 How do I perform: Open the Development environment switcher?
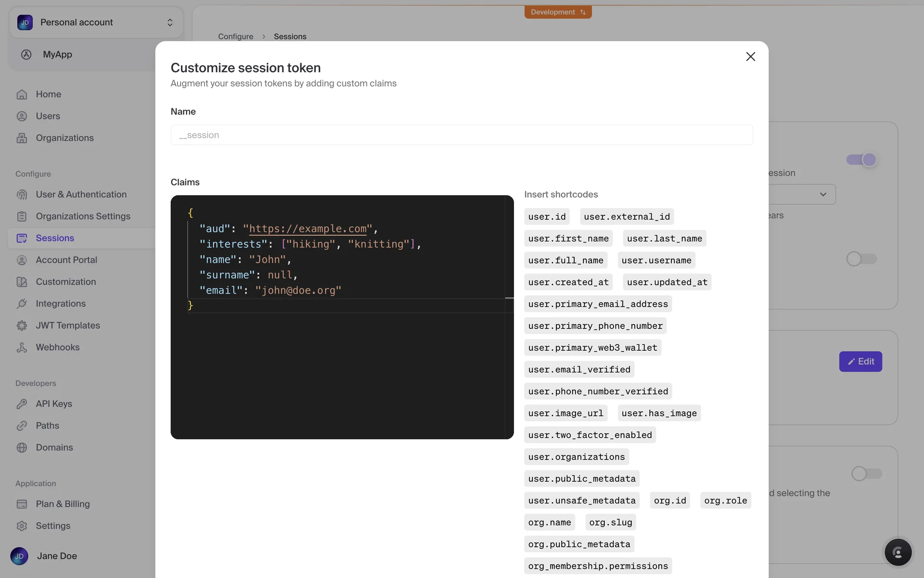pos(558,12)
